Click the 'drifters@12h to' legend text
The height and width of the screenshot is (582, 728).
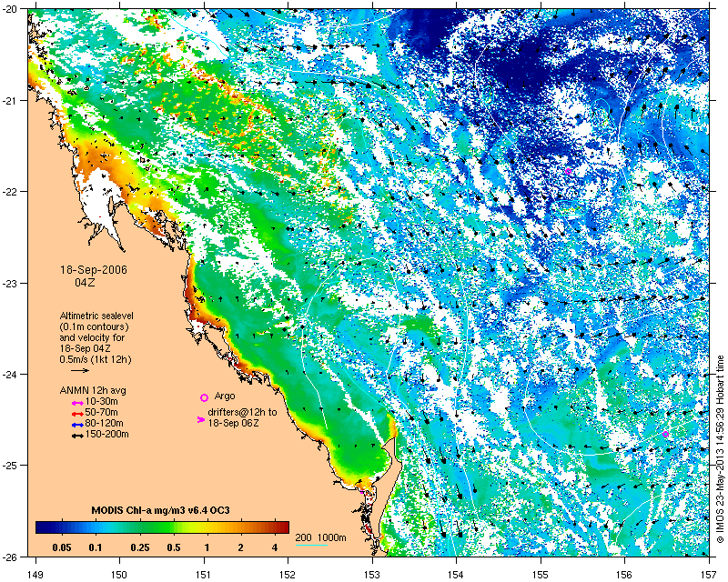(x=242, y=412)
